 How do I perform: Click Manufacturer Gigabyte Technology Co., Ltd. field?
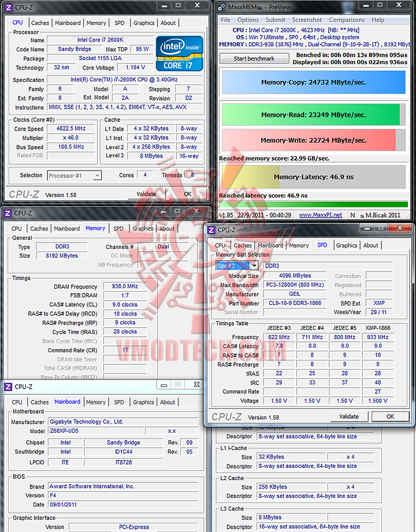(123, 422)
